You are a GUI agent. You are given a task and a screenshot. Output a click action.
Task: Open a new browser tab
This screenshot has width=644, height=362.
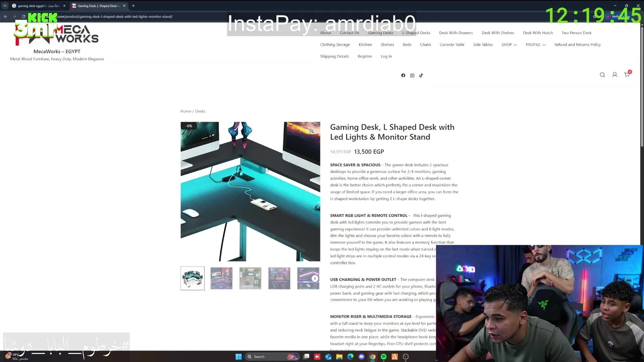coord(133,6)
